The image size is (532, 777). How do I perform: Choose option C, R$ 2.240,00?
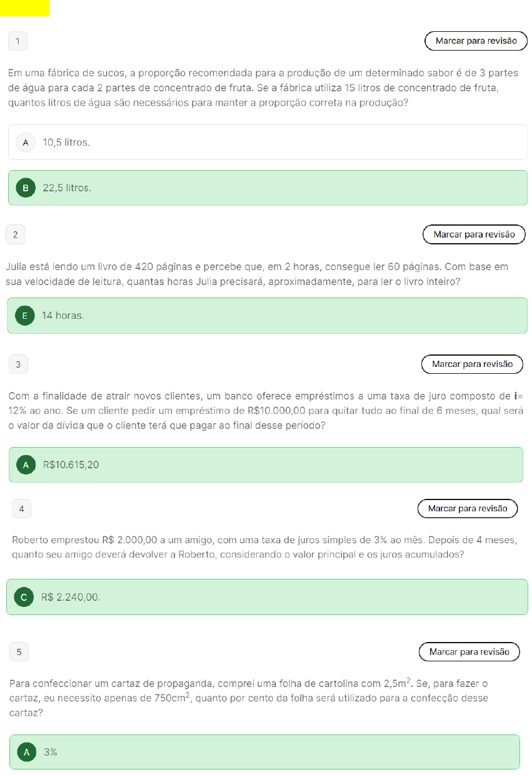(268, 597)
